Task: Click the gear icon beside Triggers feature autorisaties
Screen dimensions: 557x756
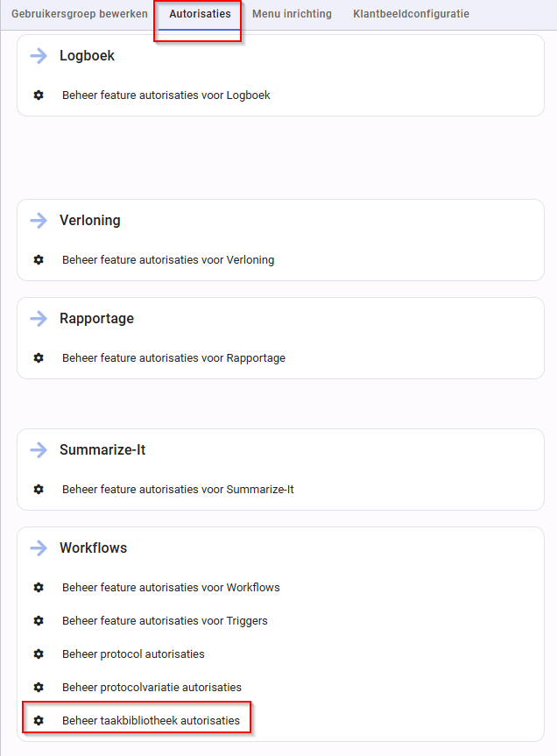Action: pyautogui.click(x=39, y=620)
